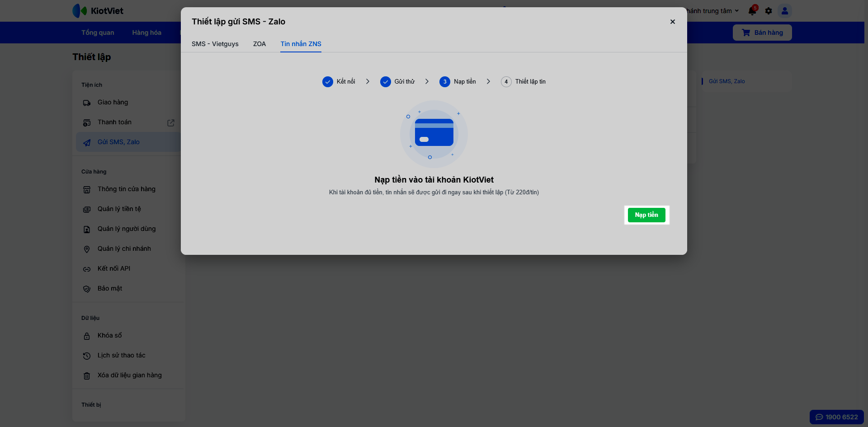Click the Tiện ích section label
Screen dimensions: 868x427
click(92, 85)
